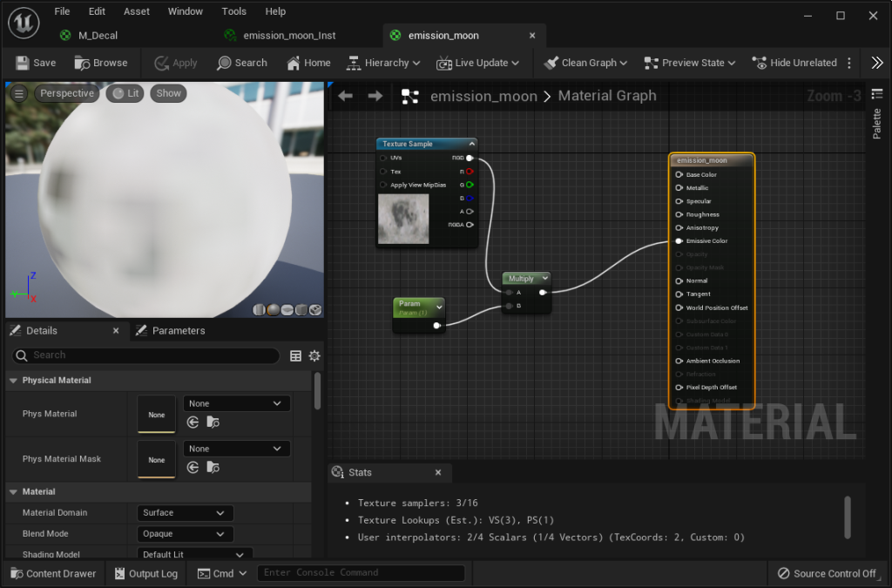Close the Stats panel tab
The height and width of the screenshot is (588, 892).
pos(438,472)
